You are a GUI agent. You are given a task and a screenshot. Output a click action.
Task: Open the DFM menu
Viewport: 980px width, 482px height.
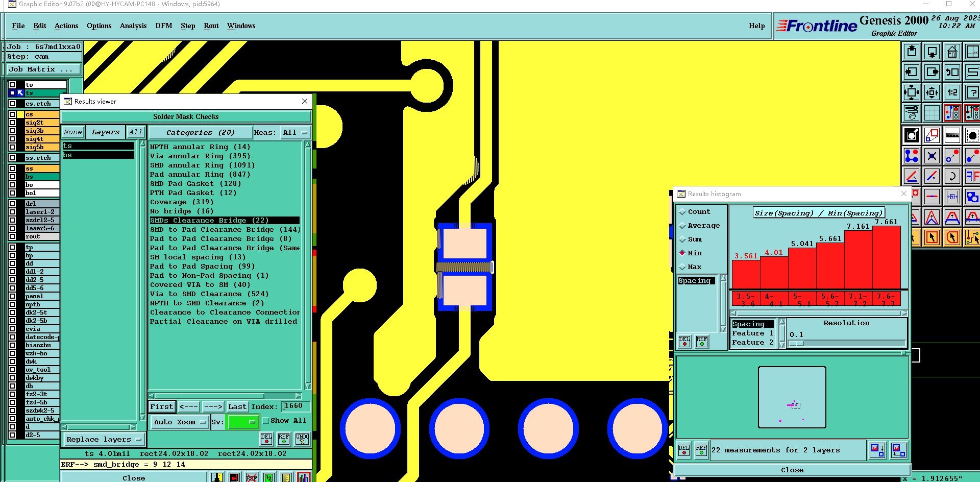pyautogui.click(x=164, y=26)
